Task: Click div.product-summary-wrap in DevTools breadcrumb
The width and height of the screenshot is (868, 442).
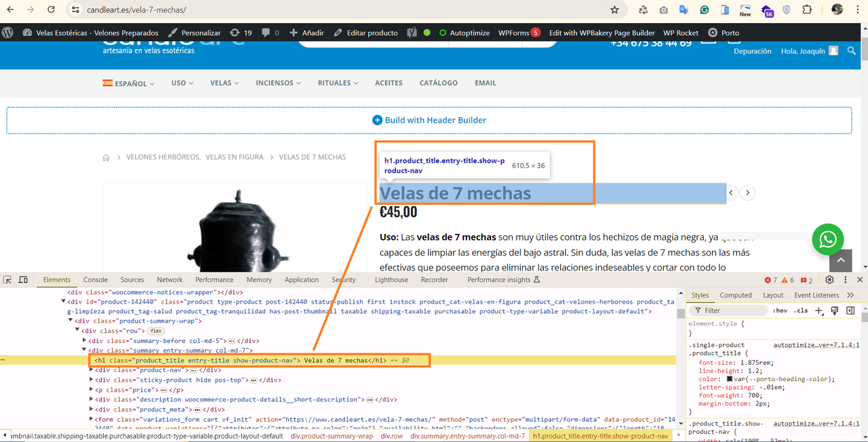Action: (332, 436)
